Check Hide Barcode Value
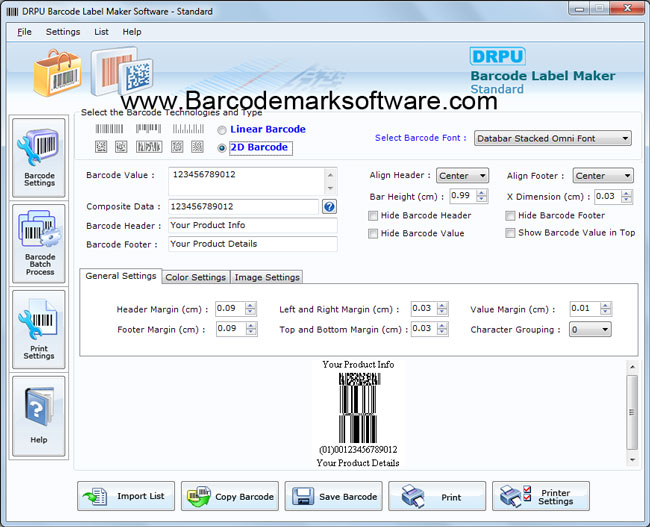Screen dimensions: 650x527 (373, 233)
